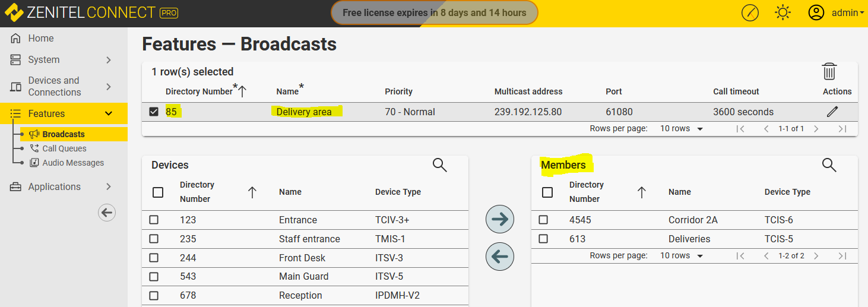Select all devices header checkbox
This screenshot has width=868, height=307.
pos(158,192)
